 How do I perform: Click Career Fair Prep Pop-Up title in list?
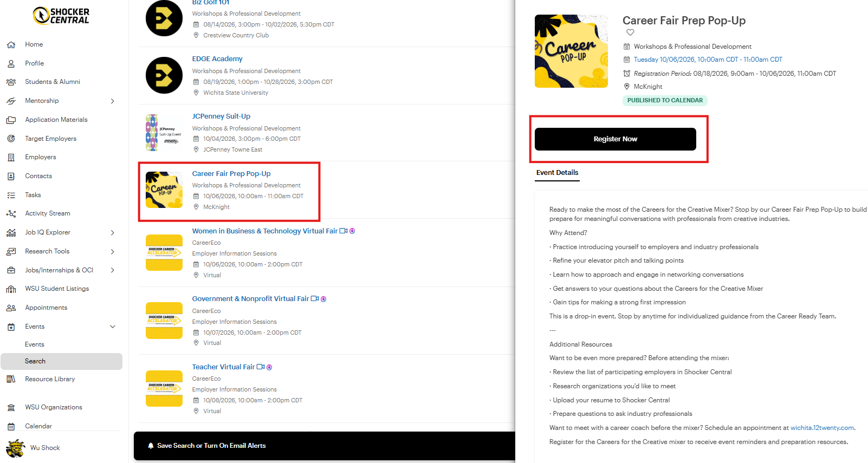(231, 174)
